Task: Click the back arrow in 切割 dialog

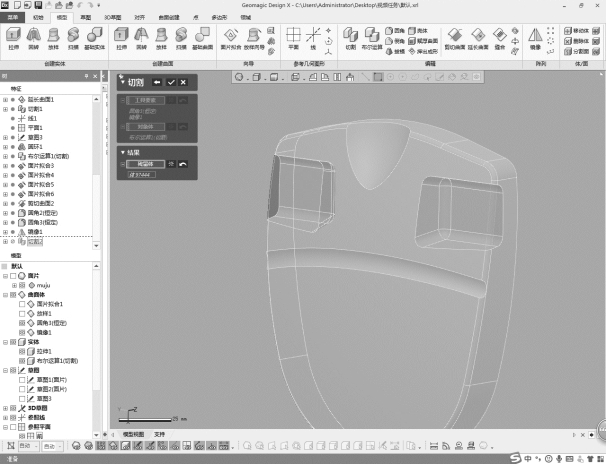Action: point(157,81)
